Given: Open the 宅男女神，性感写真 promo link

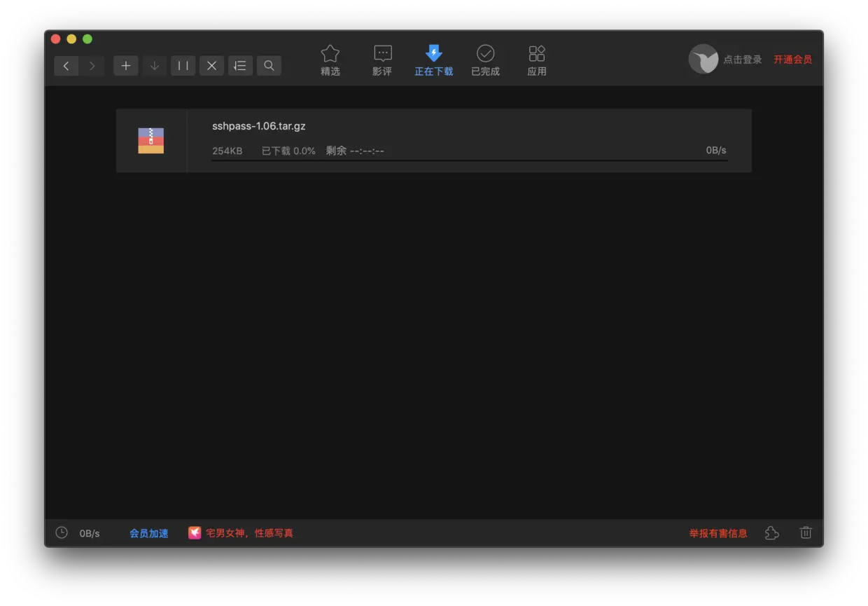Looking at the screenshot, I should [x=249, y=533].
